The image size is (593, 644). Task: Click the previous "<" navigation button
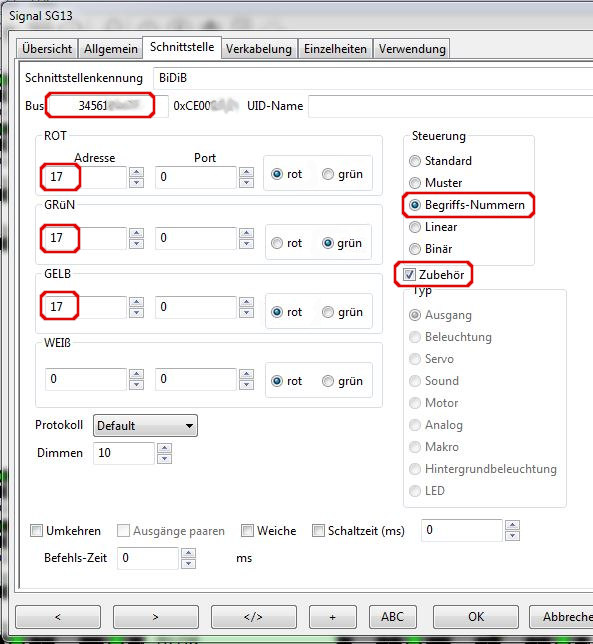(58, 616)
